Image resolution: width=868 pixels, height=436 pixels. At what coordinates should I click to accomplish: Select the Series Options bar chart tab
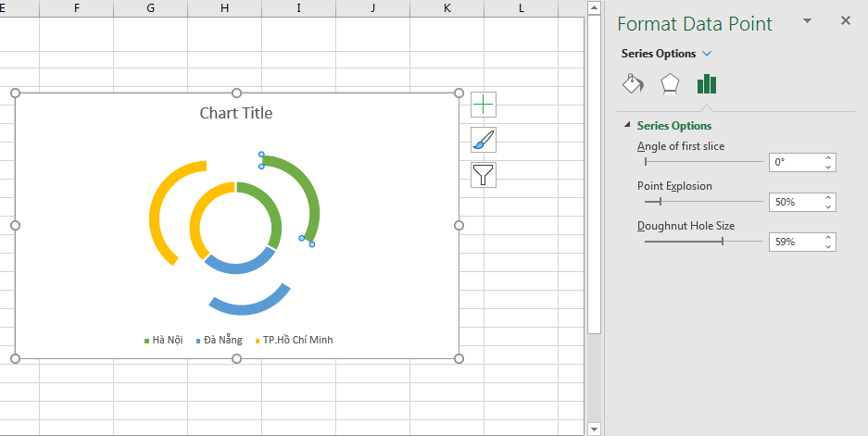(707, 84)
